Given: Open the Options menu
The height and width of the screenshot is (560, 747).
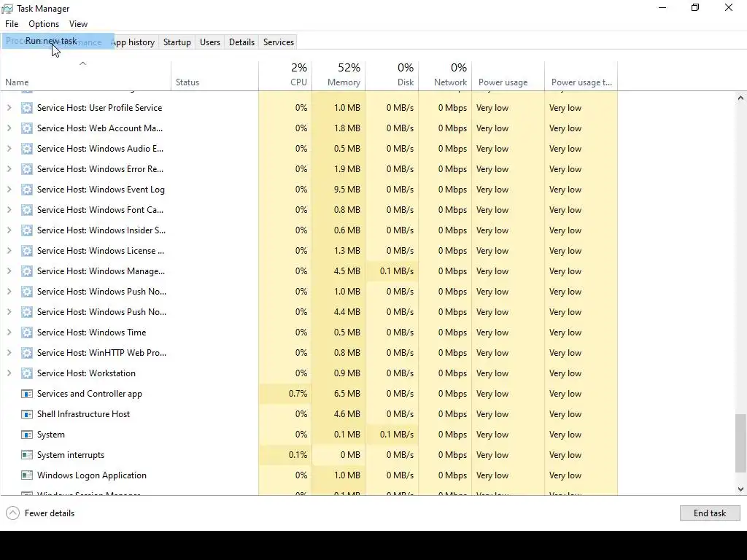Looking at the screenshot, I should click(x=44, y=24).
